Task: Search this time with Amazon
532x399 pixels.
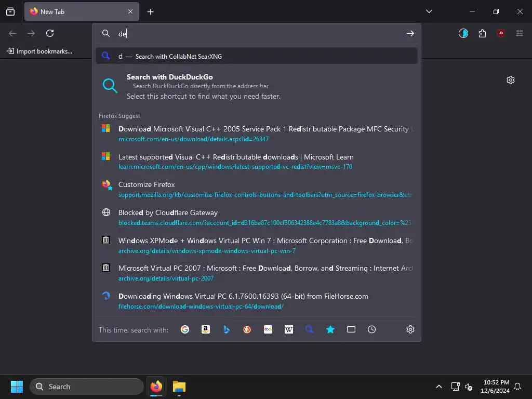Action: click(206, 329)
